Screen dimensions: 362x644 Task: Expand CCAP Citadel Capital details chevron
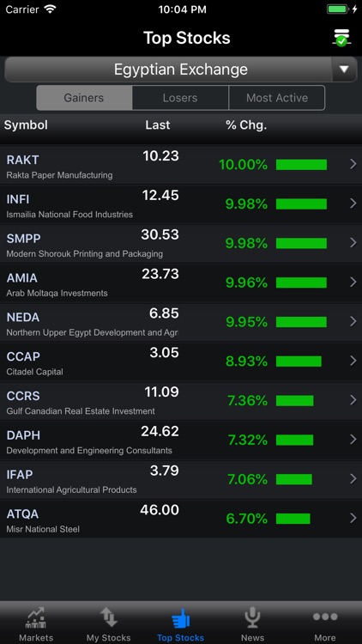(x=353, y=361)
